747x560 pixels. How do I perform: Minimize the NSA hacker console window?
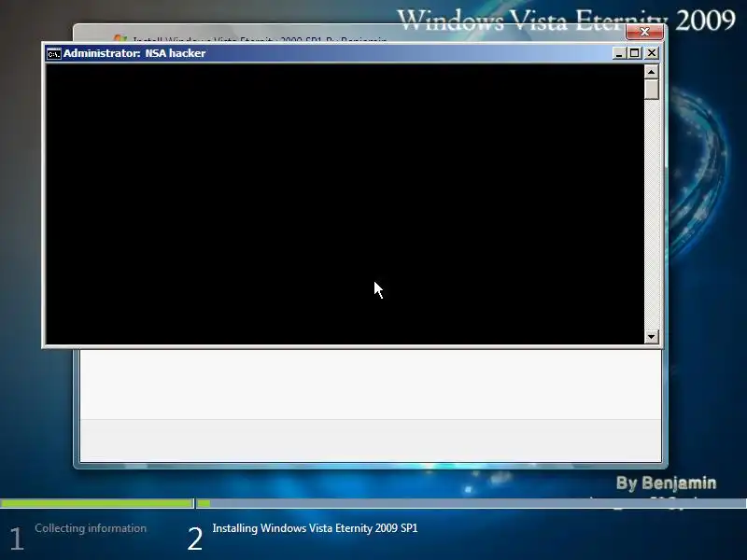pyautogui.click(x=618, y=53)
